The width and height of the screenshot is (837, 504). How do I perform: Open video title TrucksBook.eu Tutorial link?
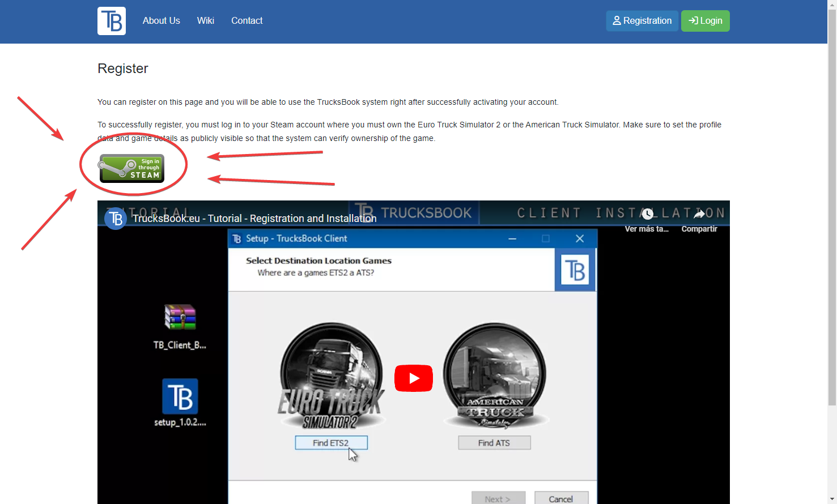[x=254, y=219]
